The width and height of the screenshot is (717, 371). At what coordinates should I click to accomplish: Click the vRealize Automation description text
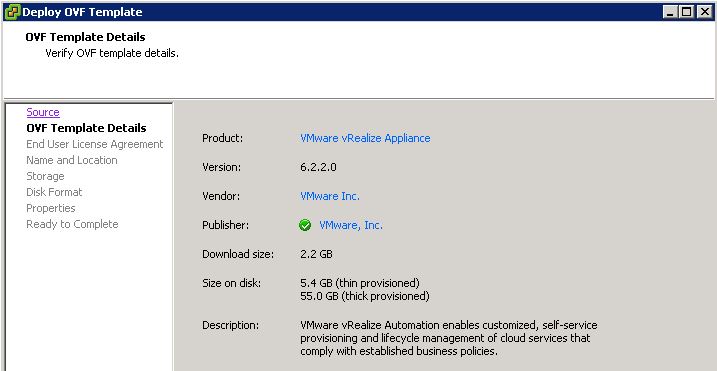[x=449, y=339]
